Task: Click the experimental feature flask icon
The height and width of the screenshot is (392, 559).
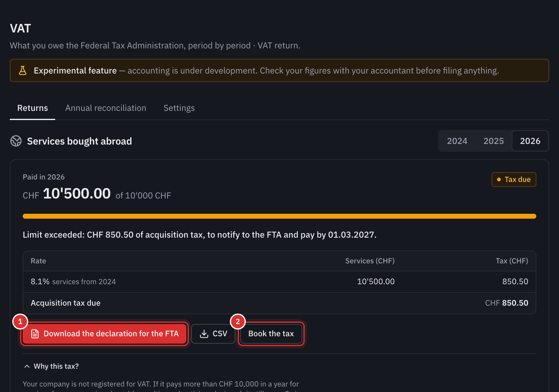Action: click(23, 70)
